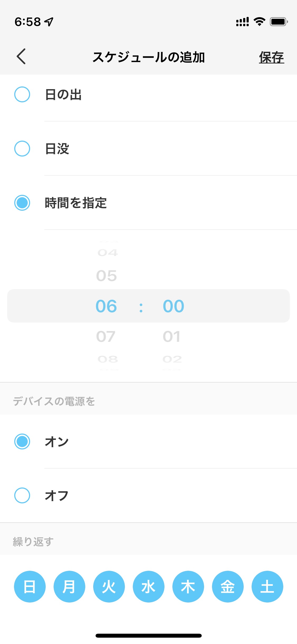
Task: Tap the selected 06 hour value
Action: [x=106, y=306]
